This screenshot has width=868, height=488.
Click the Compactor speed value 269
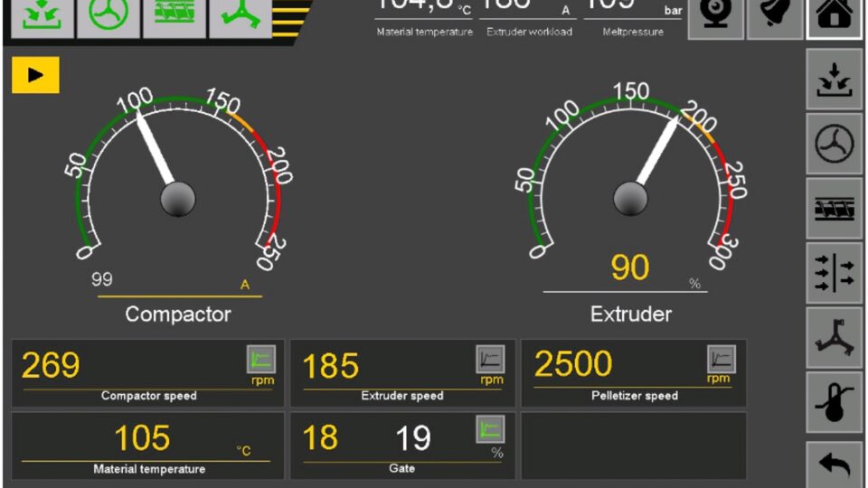(51, 366)
